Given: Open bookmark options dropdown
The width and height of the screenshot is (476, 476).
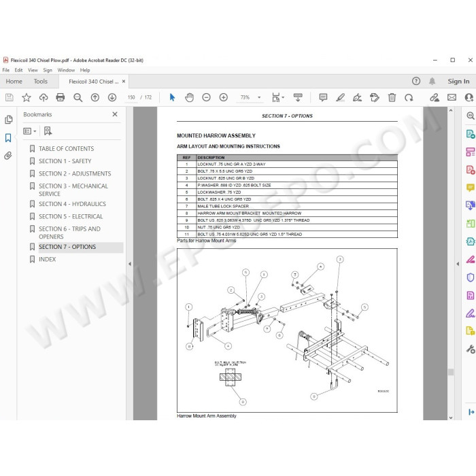Looking at the screenshot, I should click(30, 131).
